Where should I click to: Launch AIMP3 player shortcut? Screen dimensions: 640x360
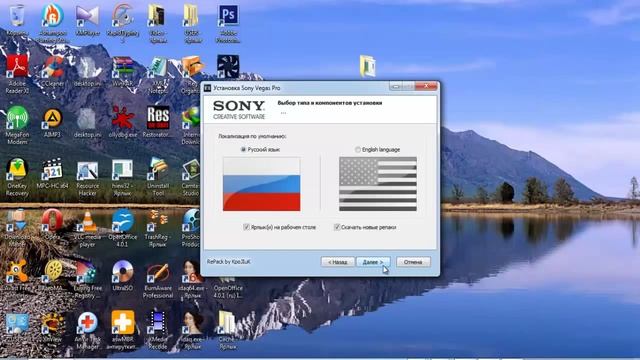(52, 118)
